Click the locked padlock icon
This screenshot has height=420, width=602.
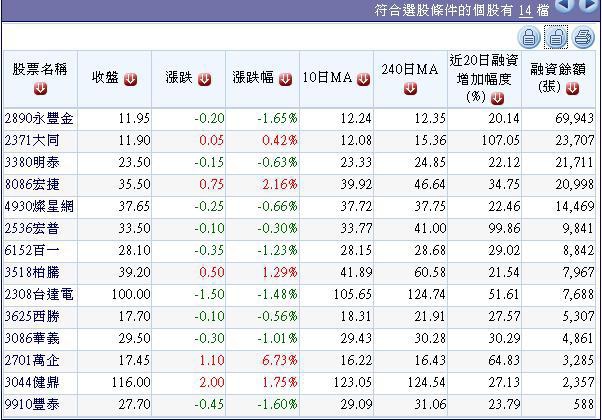[x=529, y=37]
